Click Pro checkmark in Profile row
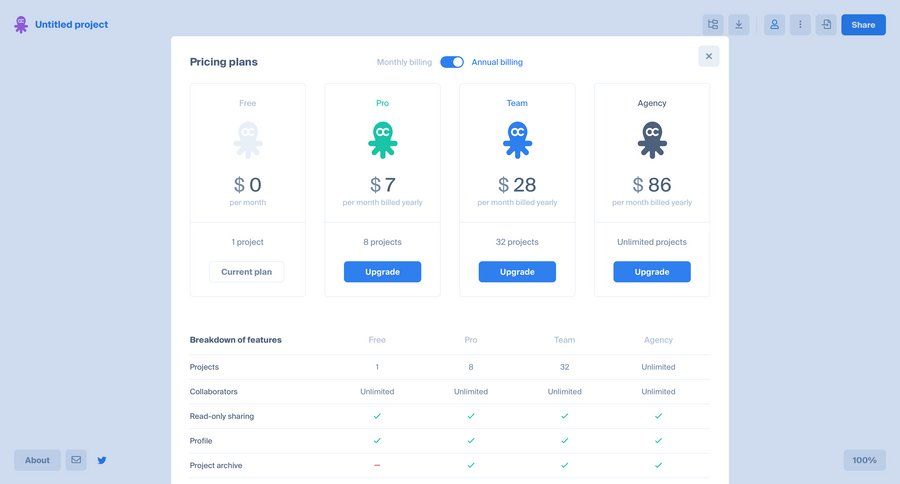Screen dimensions: 900x484 pyautogui.click(x=471, y=440)
